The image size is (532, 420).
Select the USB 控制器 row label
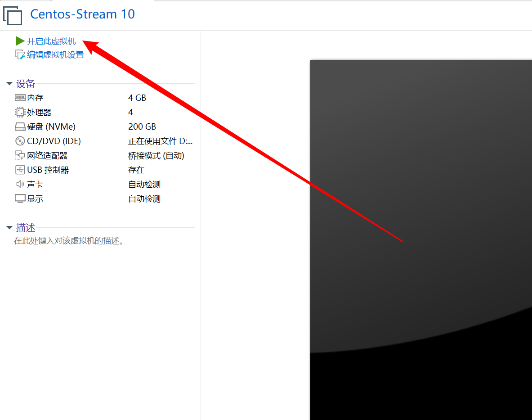[48, 170]
